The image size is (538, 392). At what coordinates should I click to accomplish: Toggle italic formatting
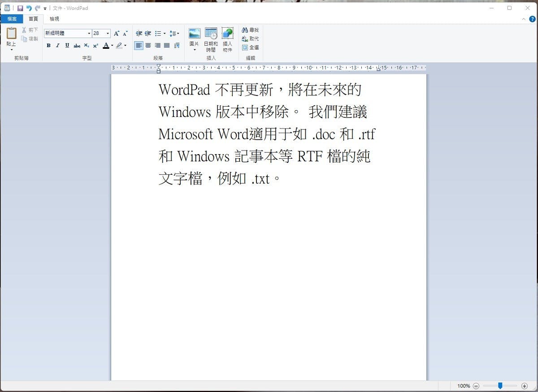pyautogui.click(x=57, y=45)
